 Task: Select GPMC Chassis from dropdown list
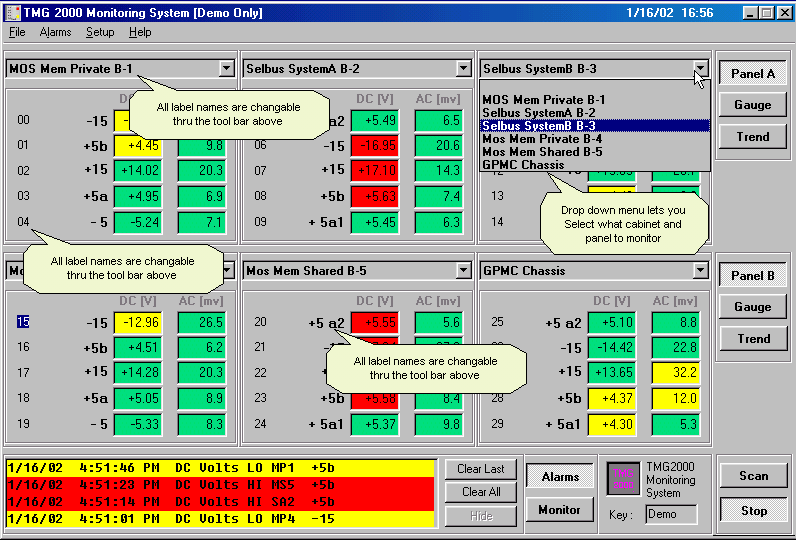tap(523, 165)
